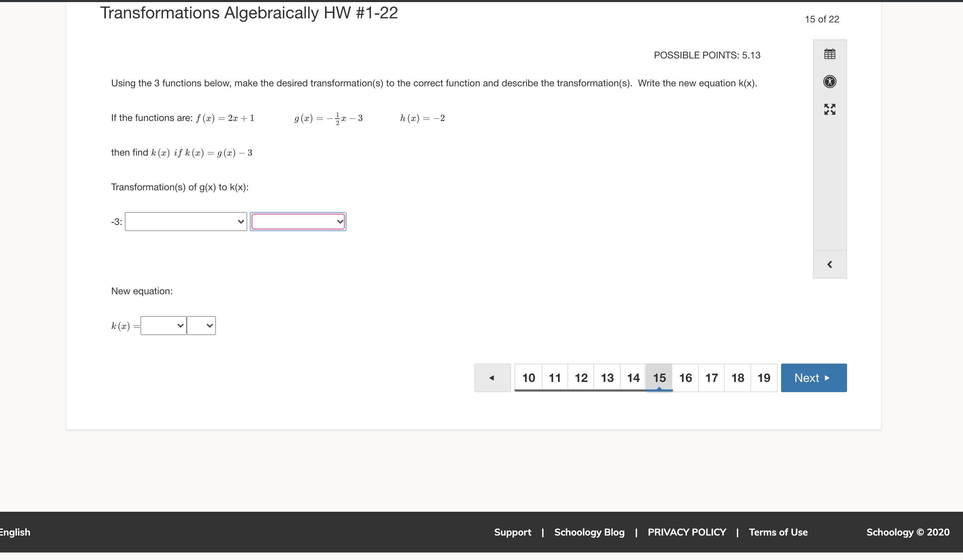The height and width of the screenshot is (560, 963).
Task: Open the highlighted second transformation dropdown
Action: pyautogui.click(x=298, y=222)
